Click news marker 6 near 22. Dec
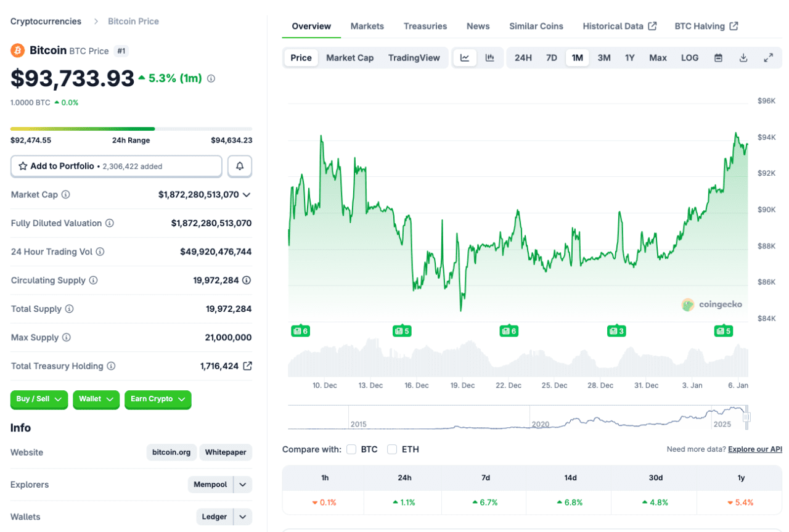The width and height of the screenshot is (789, 532). 509,331
